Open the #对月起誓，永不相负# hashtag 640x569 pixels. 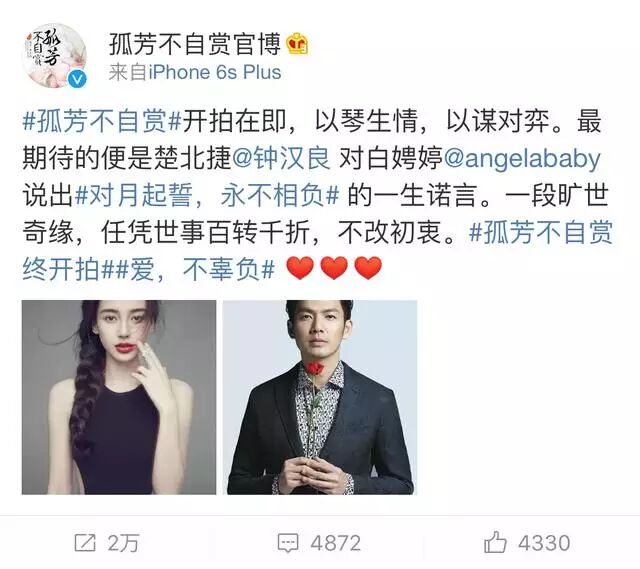pyautogui.click(x=207, y=195)
